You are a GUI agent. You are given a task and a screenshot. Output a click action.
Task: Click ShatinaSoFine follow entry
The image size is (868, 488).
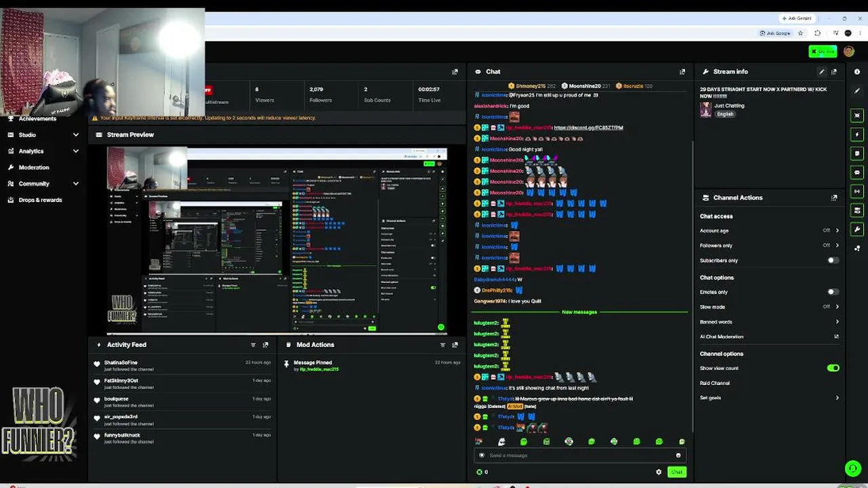point(183,365)
